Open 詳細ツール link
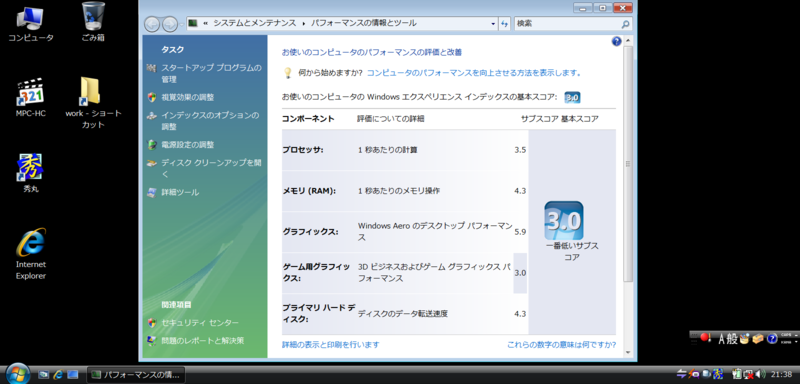The width and height of the screenshot is (800, 384). (180, 192)
